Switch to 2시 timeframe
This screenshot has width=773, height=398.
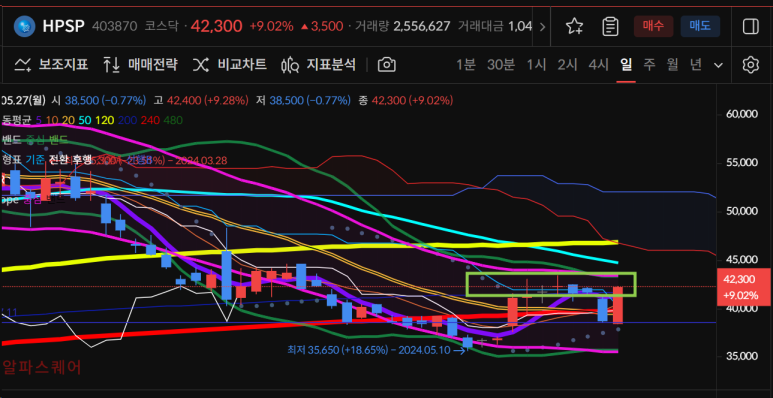click(567, 65)
